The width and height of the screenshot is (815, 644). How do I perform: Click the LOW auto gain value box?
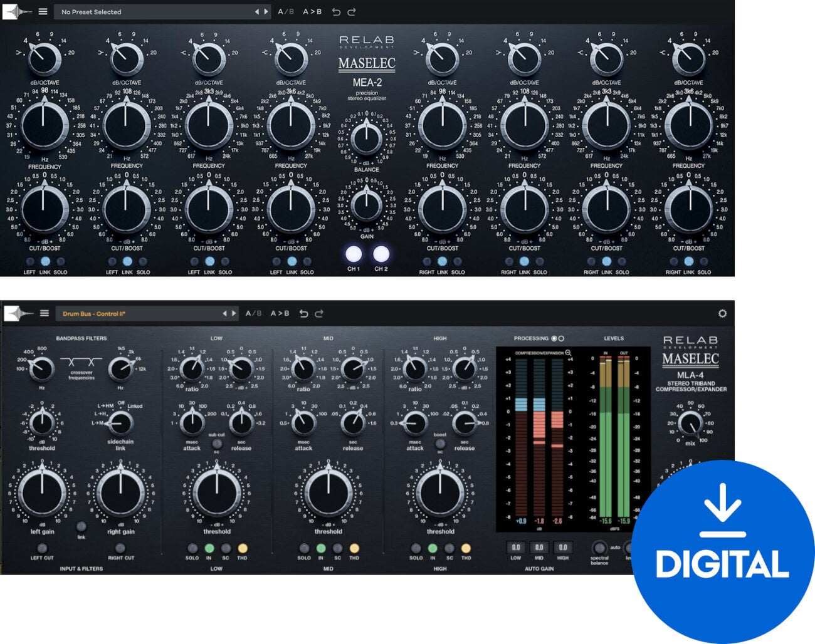click(516, 547)
